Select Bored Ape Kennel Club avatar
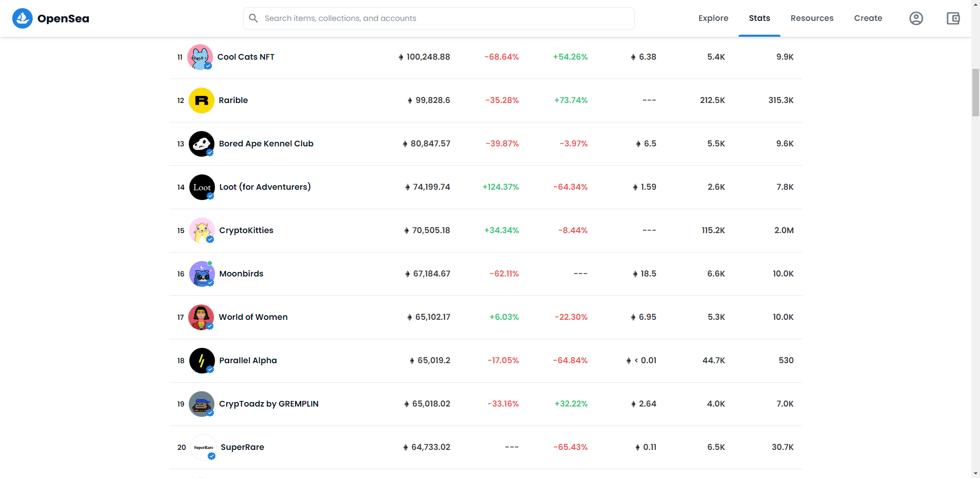 click(x=202, y=144)
